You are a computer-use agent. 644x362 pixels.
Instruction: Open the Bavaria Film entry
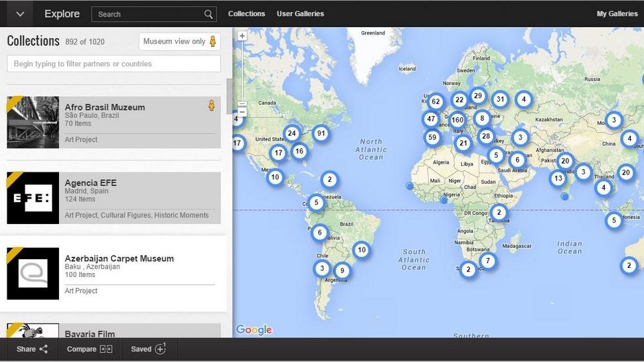[x=114, y=330]
